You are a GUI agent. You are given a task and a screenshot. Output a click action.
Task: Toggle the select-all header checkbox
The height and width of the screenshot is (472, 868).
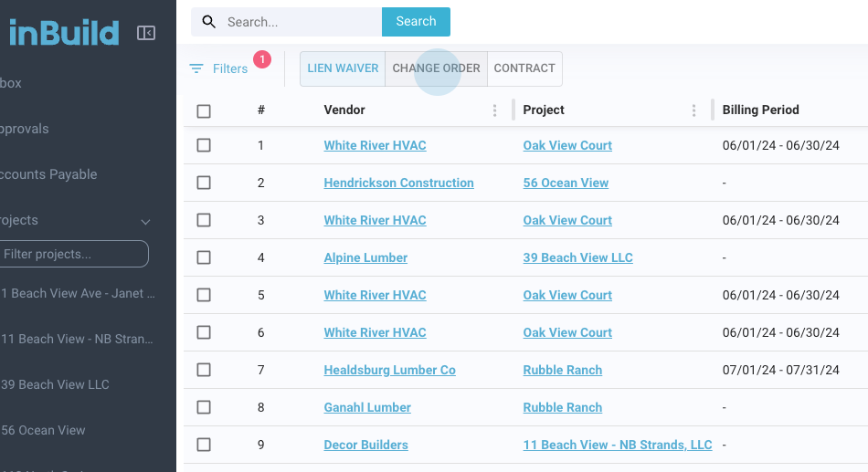point(204,110)
